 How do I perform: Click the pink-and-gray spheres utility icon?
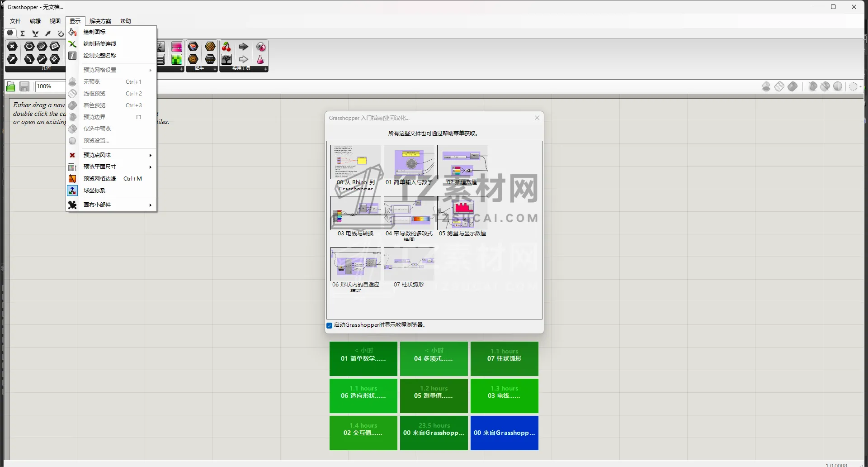261,47
